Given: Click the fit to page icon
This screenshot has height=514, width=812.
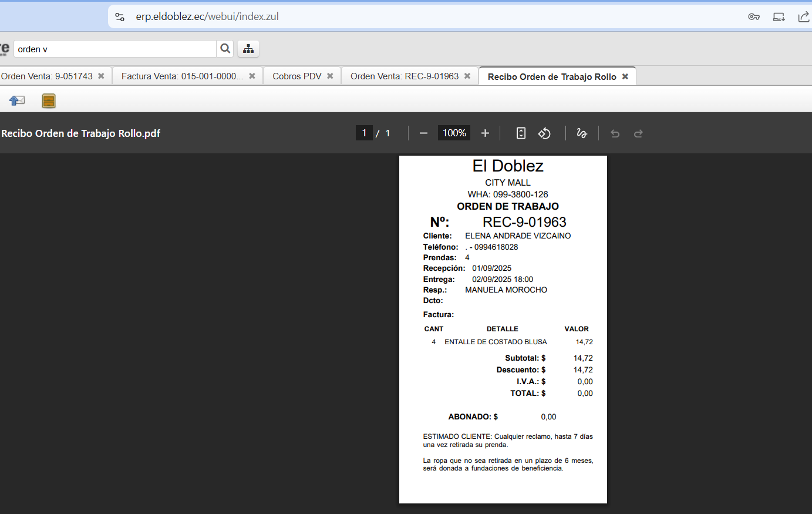Looking at the screenshot, I should point(521,133).
